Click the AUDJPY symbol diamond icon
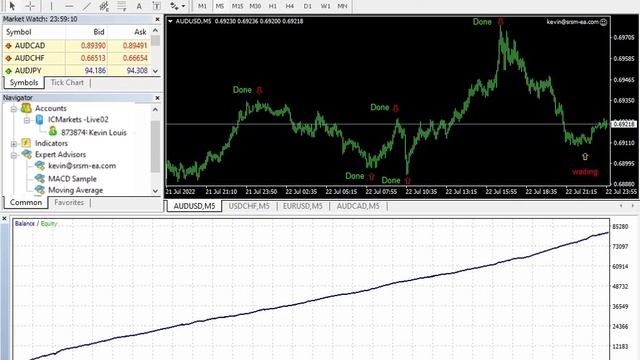The width and height of the screenshot is (640, 360). (9, 71)
